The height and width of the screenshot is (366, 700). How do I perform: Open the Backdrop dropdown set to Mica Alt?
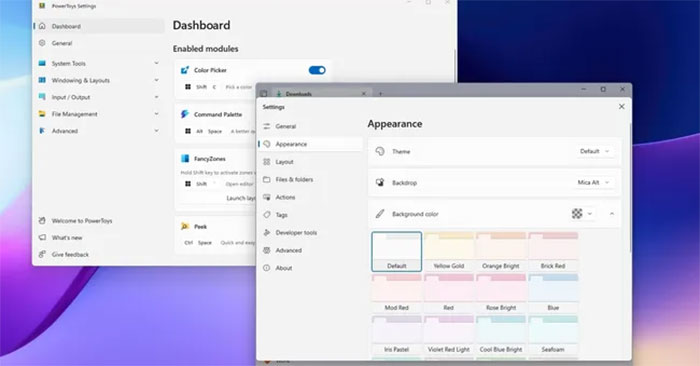pyautogui.click(x=593, y=183)
